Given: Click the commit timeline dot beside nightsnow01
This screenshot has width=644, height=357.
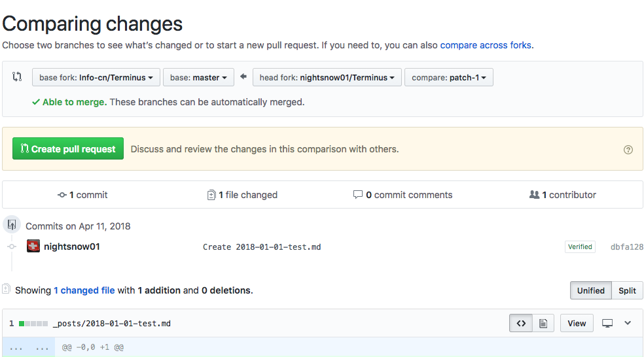Looking at the screenshot, I should tap(12, 246).
